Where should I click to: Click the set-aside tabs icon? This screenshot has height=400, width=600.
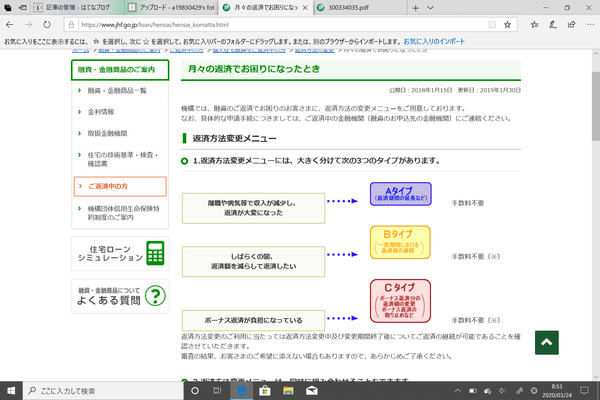coord(23,8)
